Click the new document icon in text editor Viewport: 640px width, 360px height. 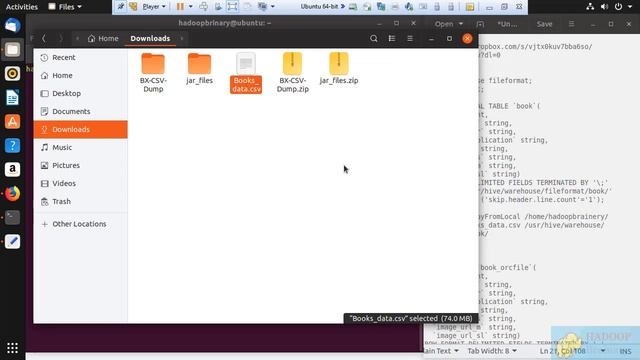(480, 24)
